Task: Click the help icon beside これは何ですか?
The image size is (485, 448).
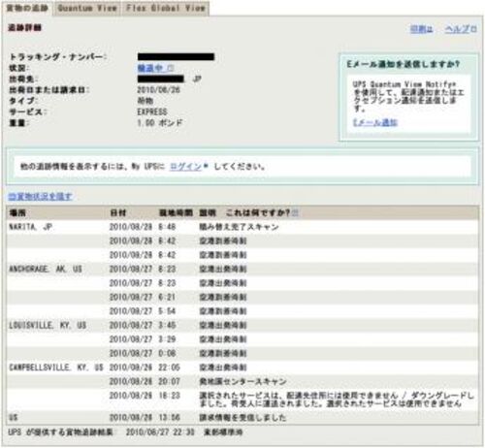Action: pos(295,212)
